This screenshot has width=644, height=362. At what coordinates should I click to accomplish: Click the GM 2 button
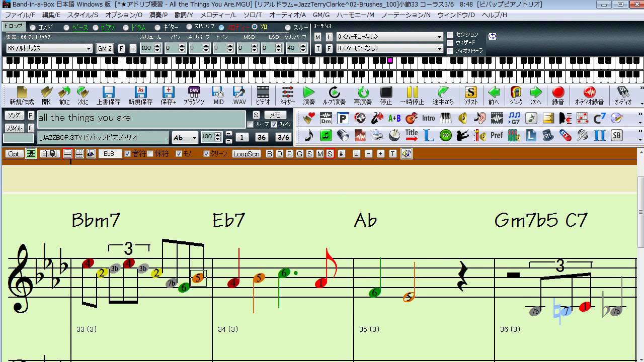(x=105, y=48)
